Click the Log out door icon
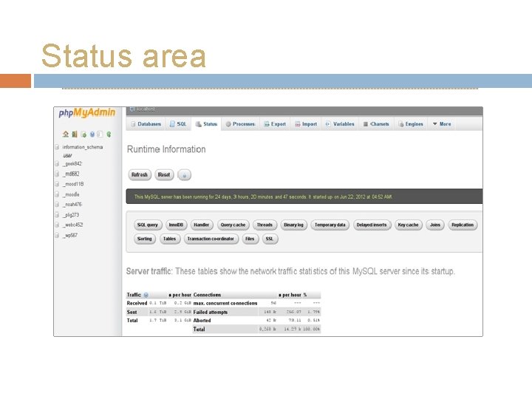The image size is (532, 399). tap(75, 134)
